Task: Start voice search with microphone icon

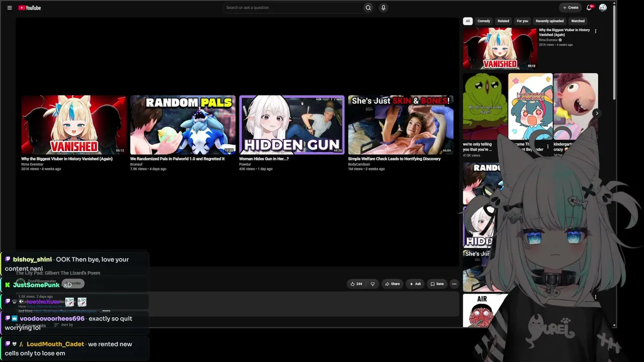Action: pyautogui.click(x=383, y=8)
